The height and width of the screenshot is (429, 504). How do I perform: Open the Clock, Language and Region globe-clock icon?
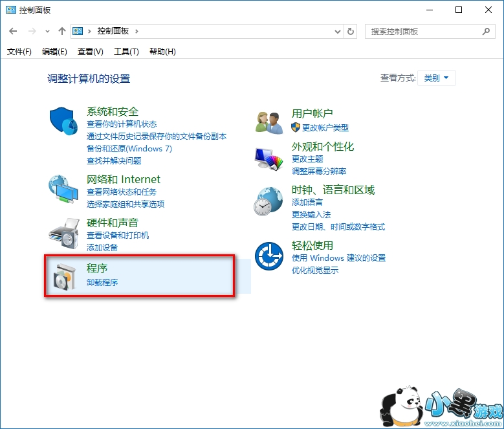tap(268, 201)
